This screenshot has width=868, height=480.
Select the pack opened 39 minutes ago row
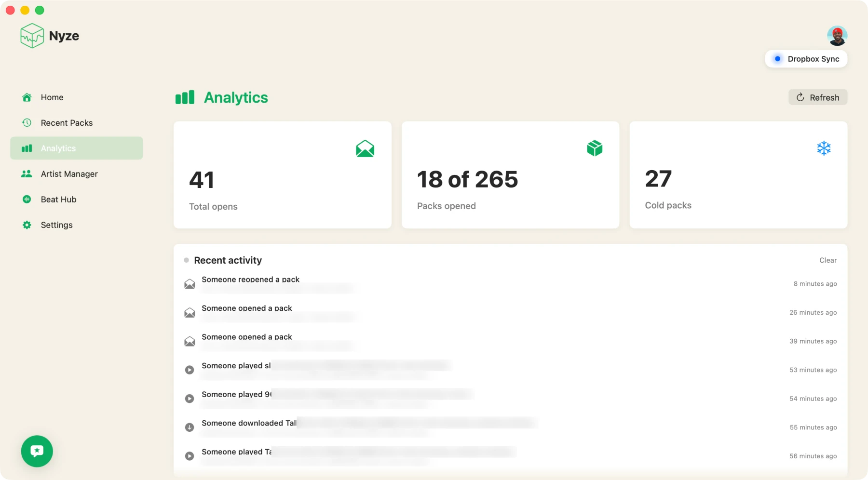510,341
